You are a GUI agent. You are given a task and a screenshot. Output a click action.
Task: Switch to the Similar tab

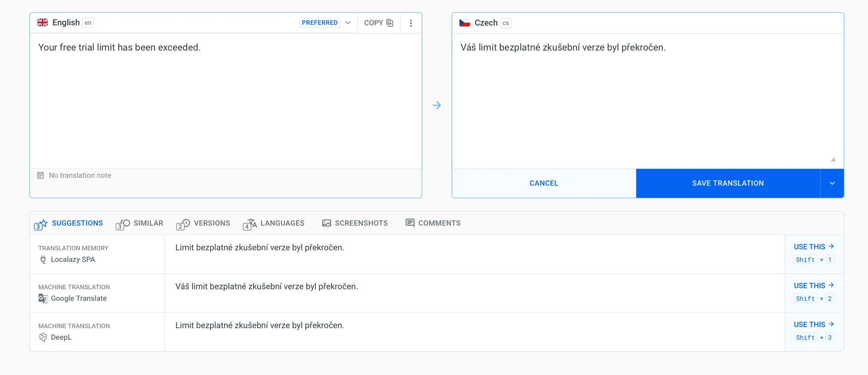[140, 223]
